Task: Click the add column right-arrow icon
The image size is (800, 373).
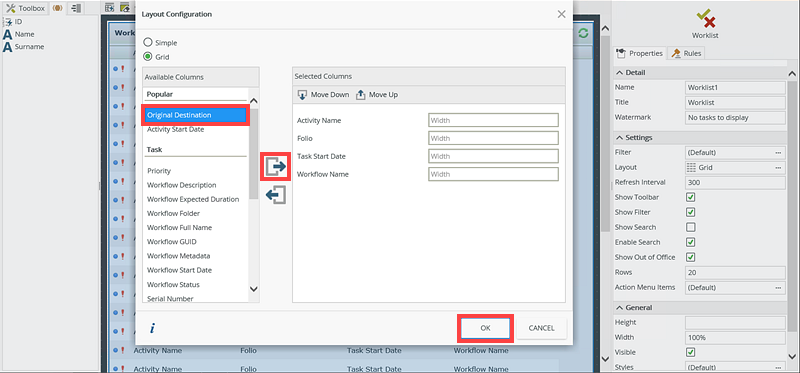Action: coord(276,166)
